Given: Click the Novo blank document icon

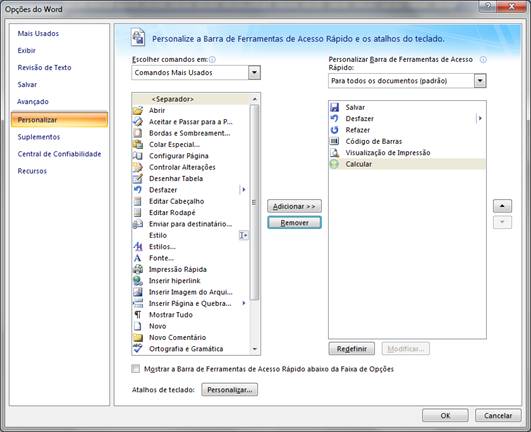Looking at the screenshot, I should pyautogui.click(x=137, y=326).
